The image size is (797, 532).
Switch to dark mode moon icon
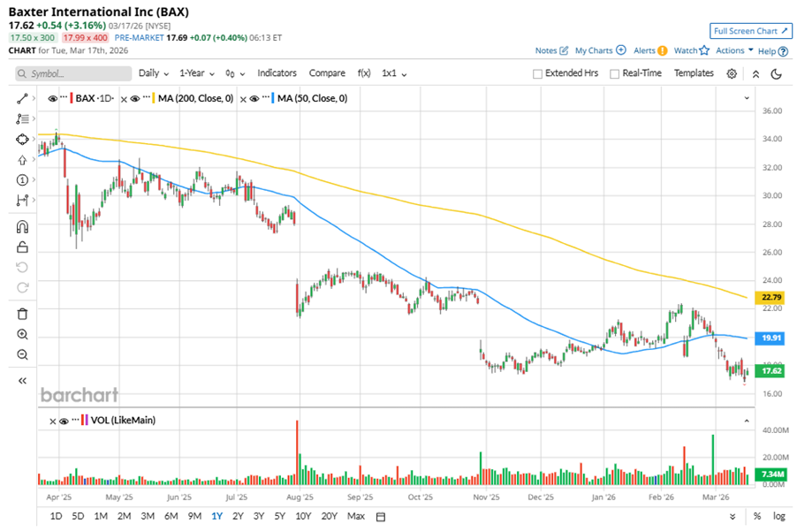[776, 73]
